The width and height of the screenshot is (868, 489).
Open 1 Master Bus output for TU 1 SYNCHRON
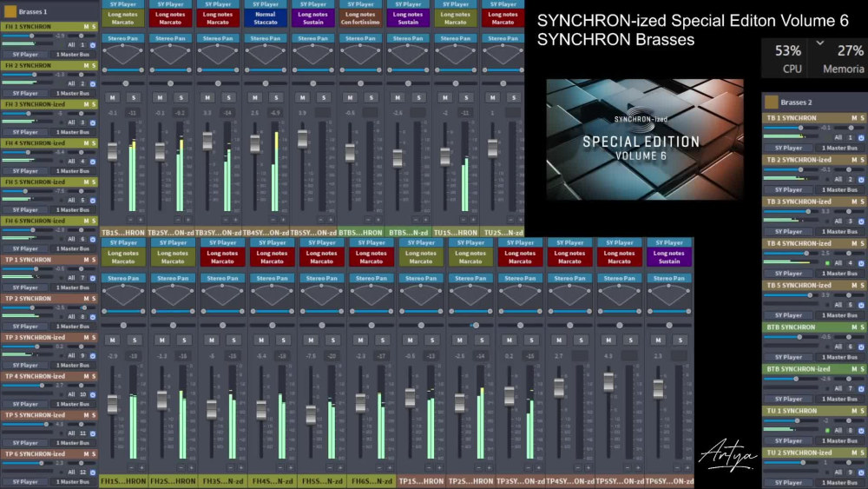pos(839,441)
